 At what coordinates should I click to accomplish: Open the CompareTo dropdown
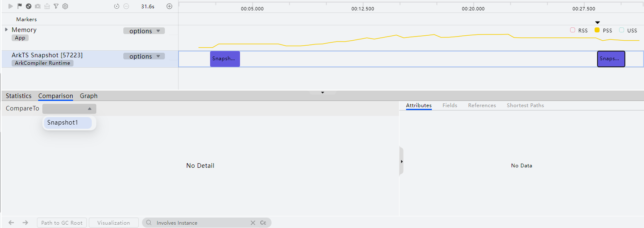click(69, 108)
